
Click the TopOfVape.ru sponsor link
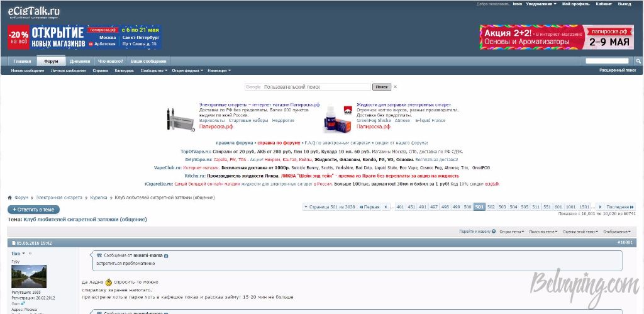tap(196, 151)
